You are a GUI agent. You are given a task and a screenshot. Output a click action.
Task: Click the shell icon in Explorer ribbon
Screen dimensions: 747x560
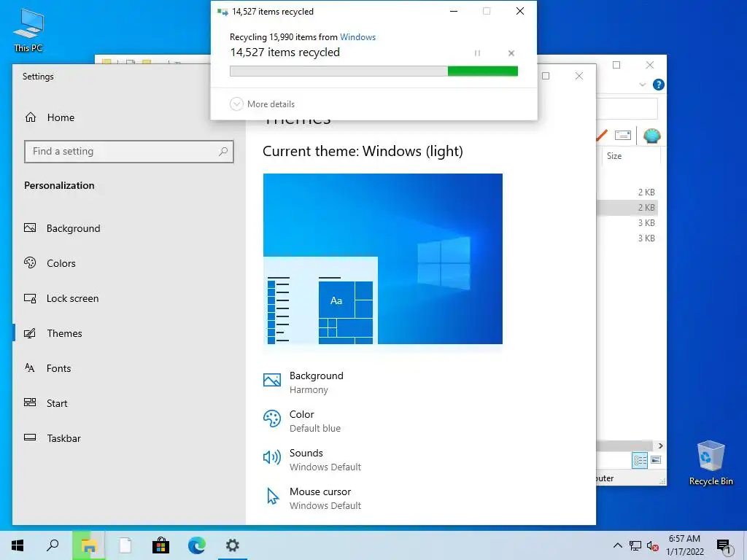coord(651,136)
